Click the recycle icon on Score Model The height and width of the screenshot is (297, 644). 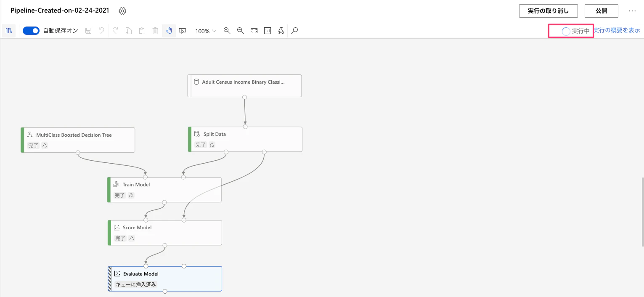(132, 238)
